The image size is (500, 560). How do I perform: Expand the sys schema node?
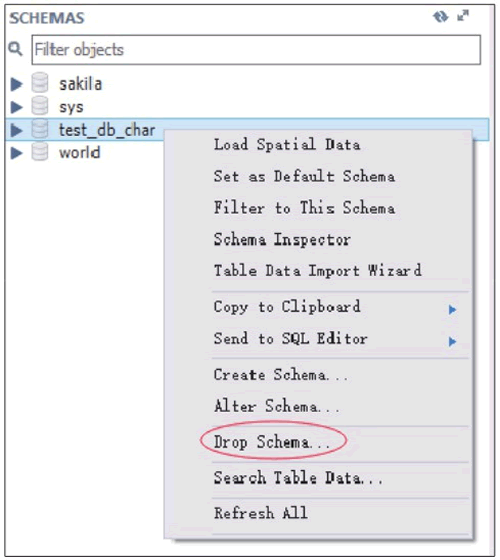[x=16, y=107]
